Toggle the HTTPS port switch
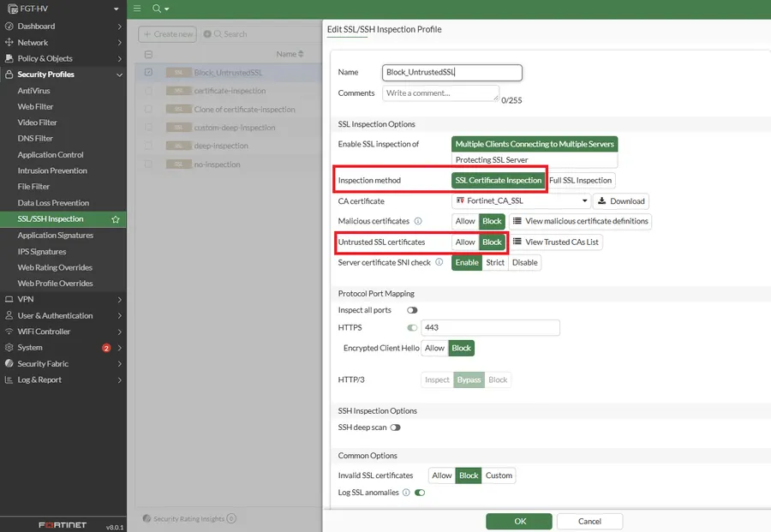 tap(412, 327)
